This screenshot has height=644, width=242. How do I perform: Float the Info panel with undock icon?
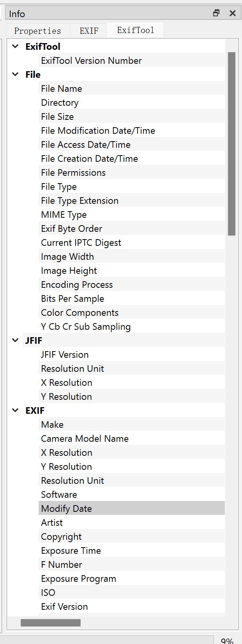click(x=216, y=13)
